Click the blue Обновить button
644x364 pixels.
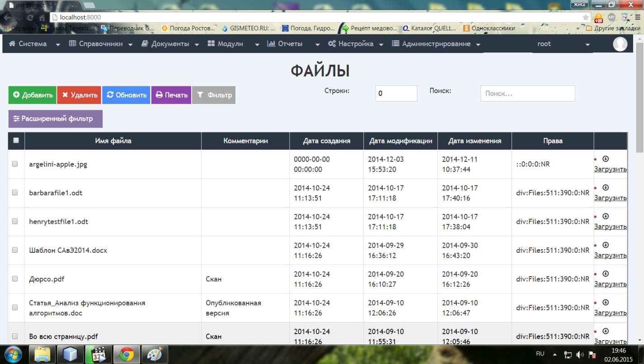coord(126,95)
